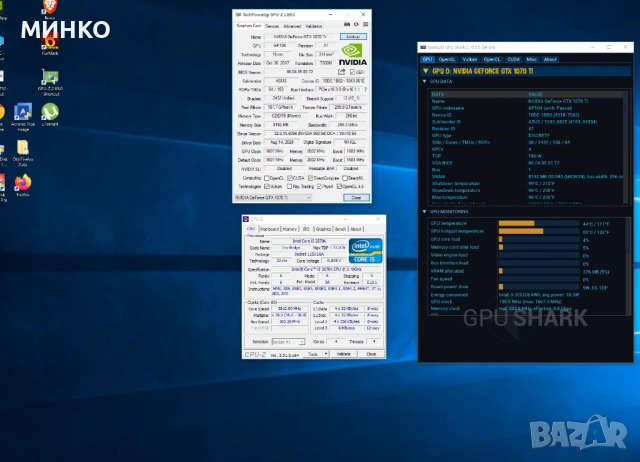The image size is (640, 462).
Task: Click the Tools button in CPU-Z
Action: pyautogui.click(x=313, y=354)
